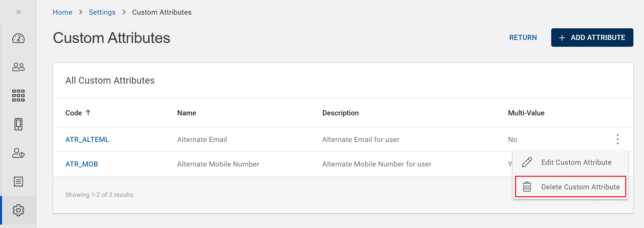This screenshot has width=644, height=228.
Task: Open the Users icon in sidebar
Action: tap(18, 67)
